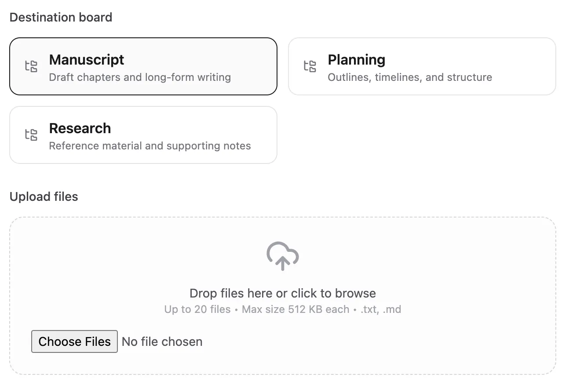Click the Planning board icon
The height and width of the screenshot is (392, 569).
(x=310, y=66)
